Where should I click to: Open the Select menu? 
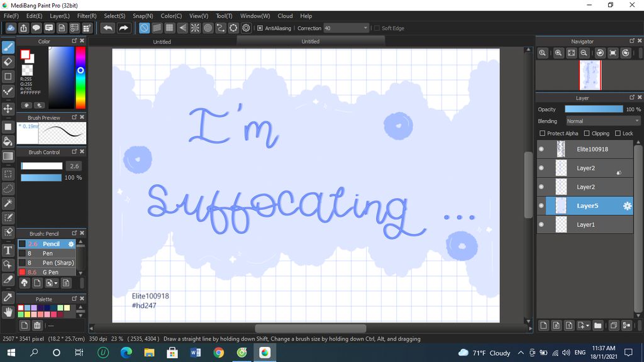click(114, 16)
